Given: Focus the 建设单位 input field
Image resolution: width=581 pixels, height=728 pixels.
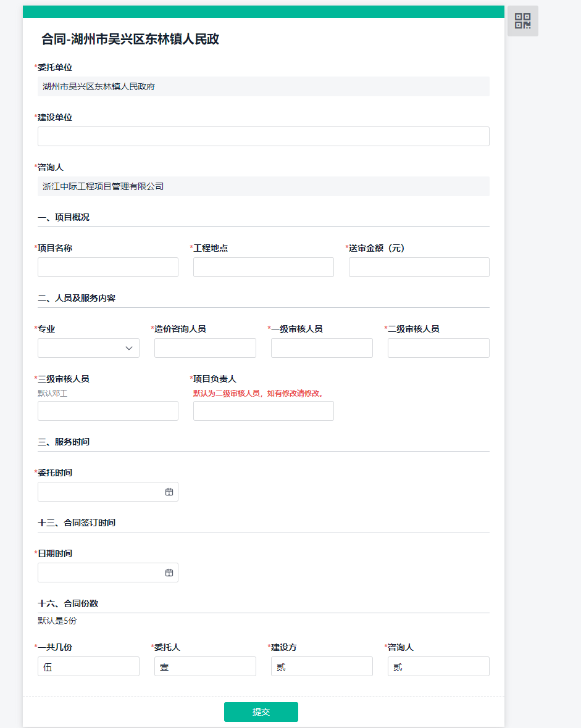Looking at the screenshot, I should (263, 136).
